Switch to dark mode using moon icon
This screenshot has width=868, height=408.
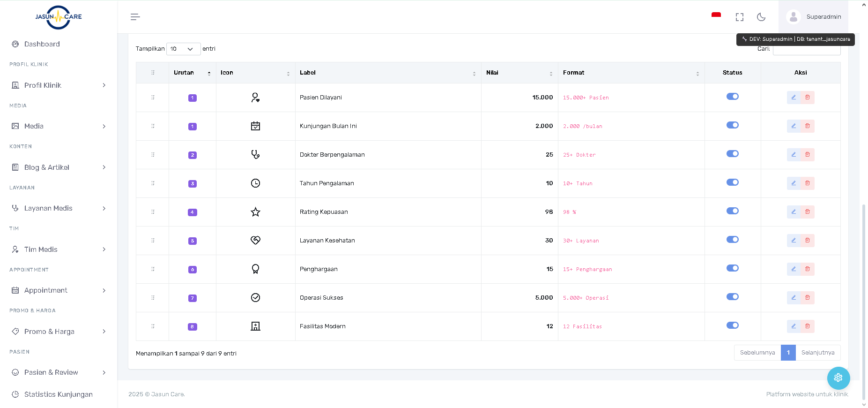(761, 17)
